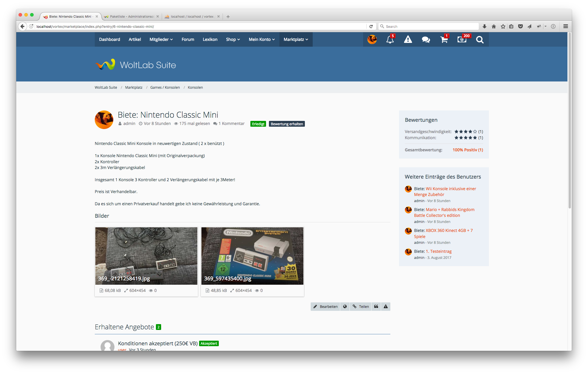The width and height of the screenshot is (588, 374).
Task: Open the shopping cart icon
Action: tap(444, 39)
